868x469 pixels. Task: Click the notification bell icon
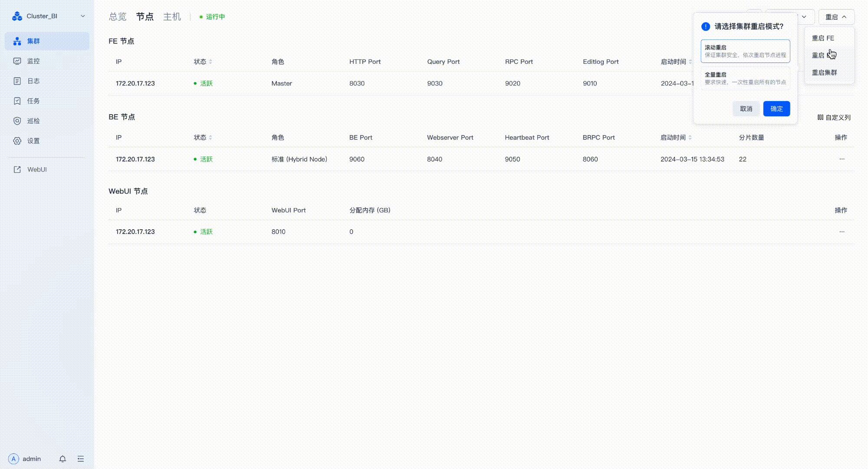(x=62, y=459)
